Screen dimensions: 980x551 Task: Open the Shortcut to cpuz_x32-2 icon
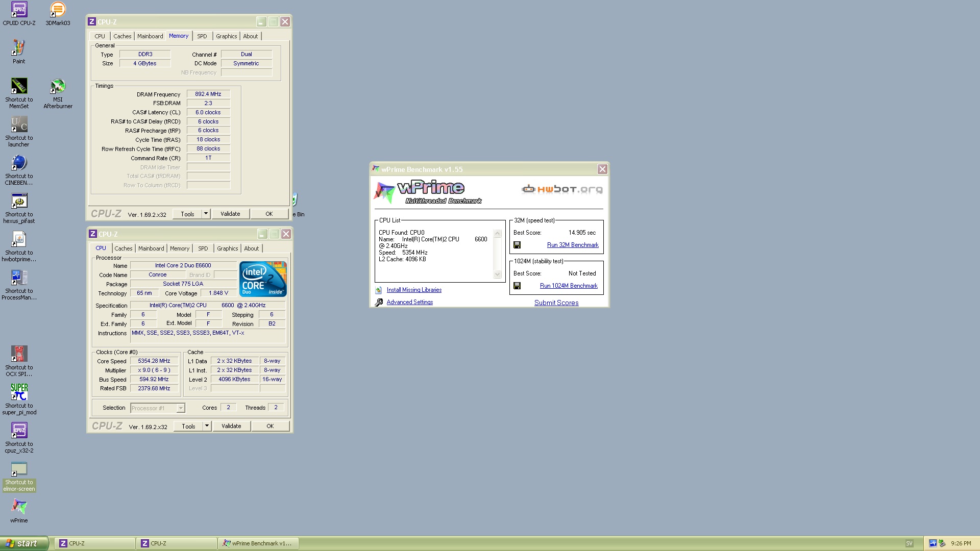pyautogui.click(x=19, y=438)
